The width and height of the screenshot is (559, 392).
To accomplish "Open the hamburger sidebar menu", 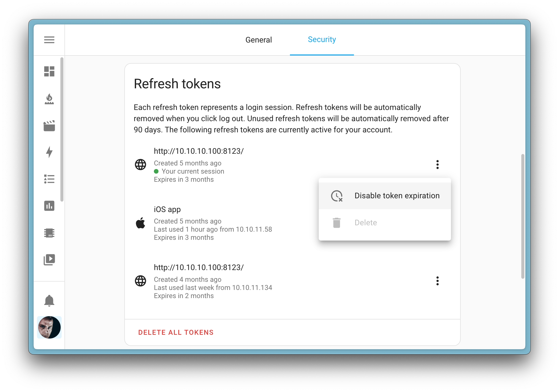I will click(x=49, y=40).
